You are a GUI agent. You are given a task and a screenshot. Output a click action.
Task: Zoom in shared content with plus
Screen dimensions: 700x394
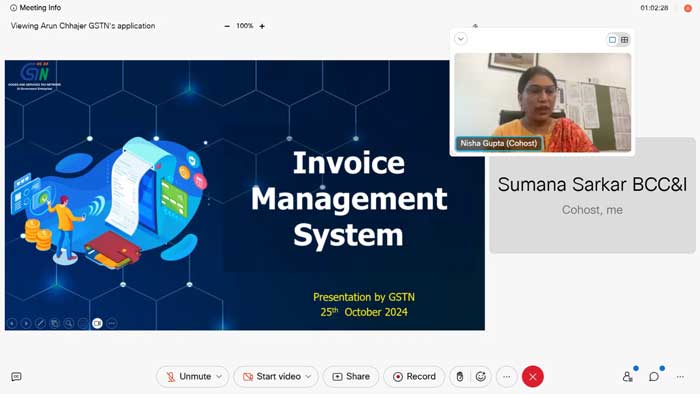pos(262,26)
